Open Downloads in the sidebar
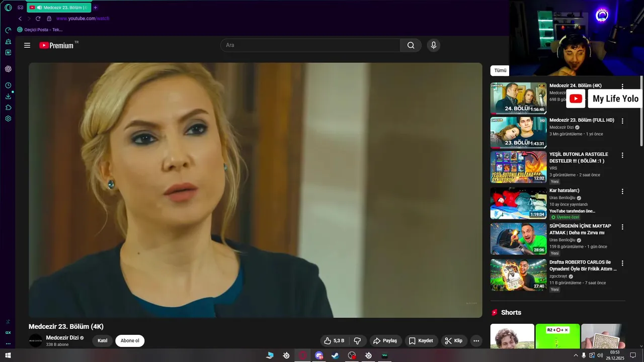Screen dimensions: 644x362 (x=8, y=97)
